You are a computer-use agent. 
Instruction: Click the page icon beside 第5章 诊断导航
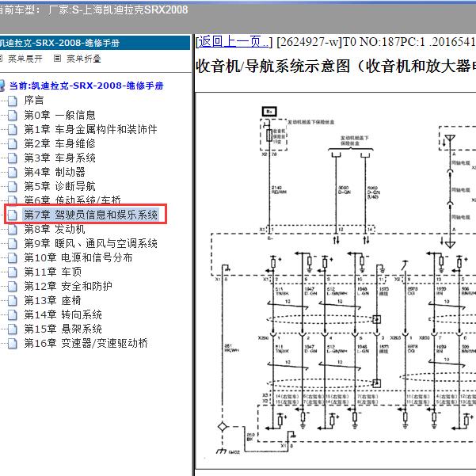(13, 186)
